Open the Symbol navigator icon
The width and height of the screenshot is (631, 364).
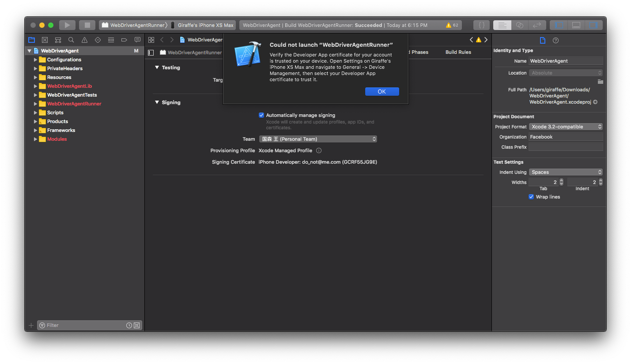(58, 40)
